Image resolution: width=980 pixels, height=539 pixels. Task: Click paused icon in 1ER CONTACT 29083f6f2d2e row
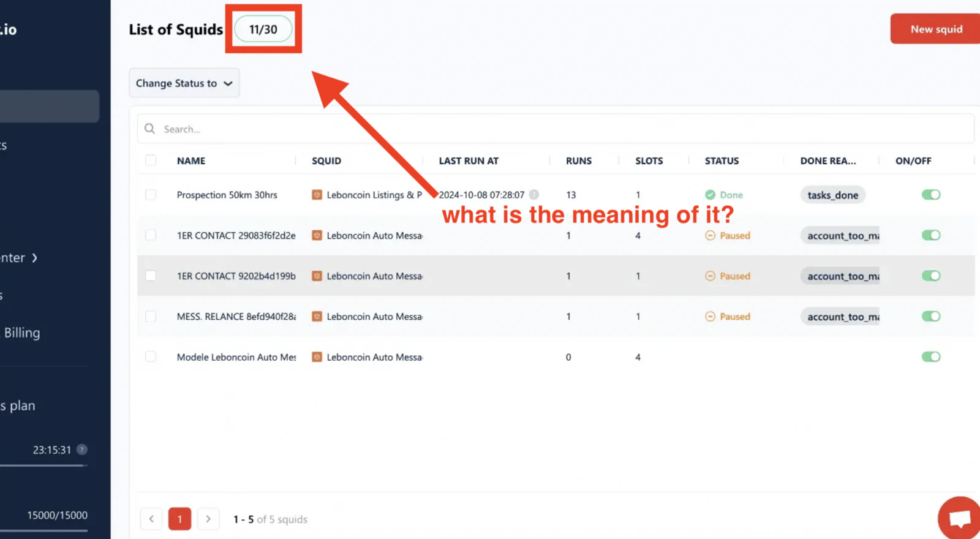(x=710, y=235)
